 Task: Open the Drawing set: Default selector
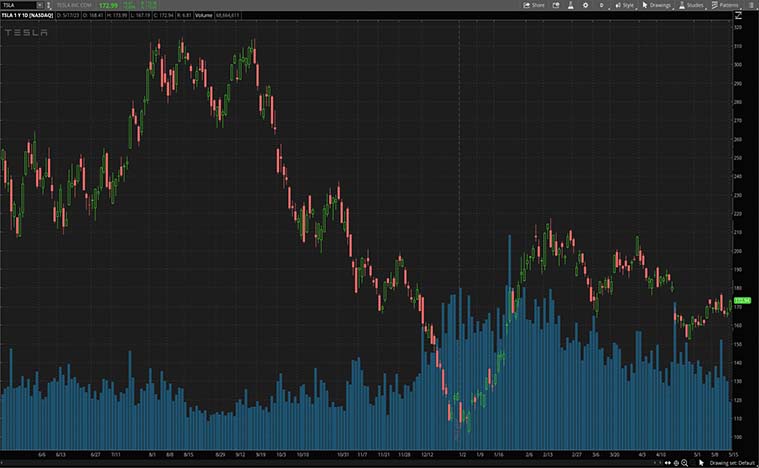pyautogui.click(x=732, y=463)
